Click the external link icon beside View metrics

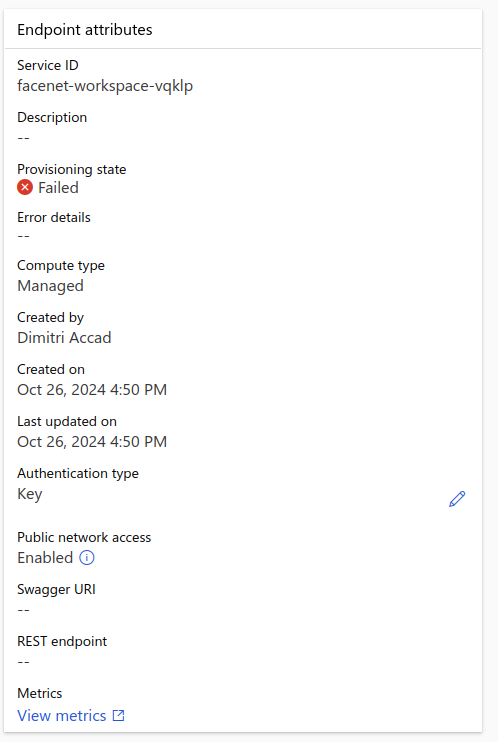pyautogui.click(x=118, y=716)
